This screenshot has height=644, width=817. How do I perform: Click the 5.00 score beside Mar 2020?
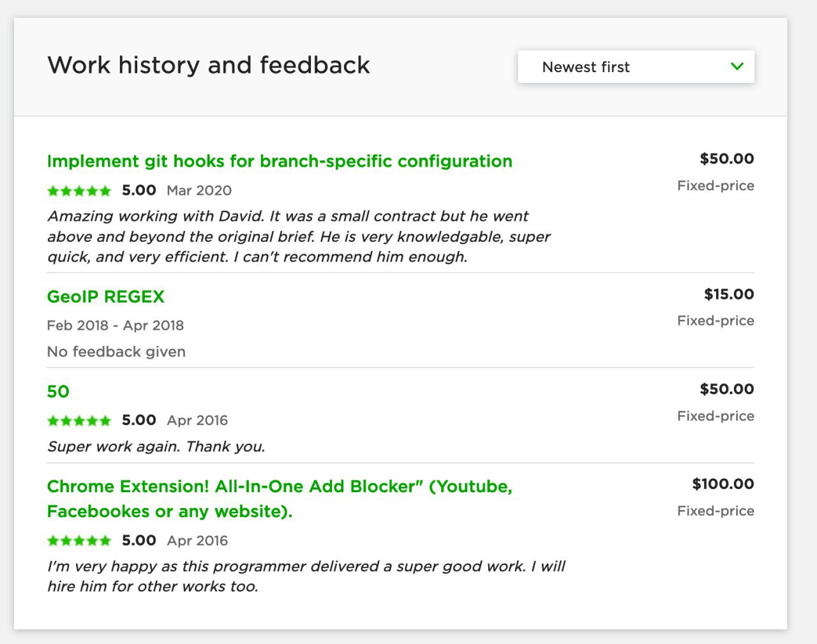tap(139, 190)
